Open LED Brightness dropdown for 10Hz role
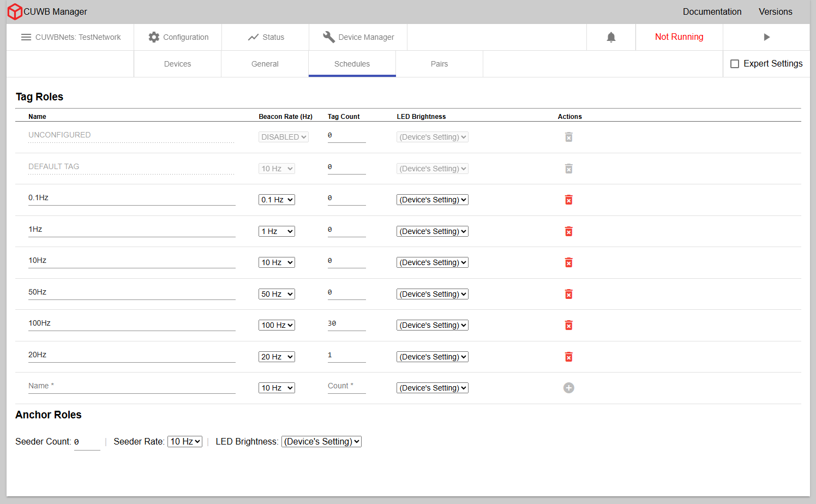This screenshot has height=504, width=816. (433, 262)
